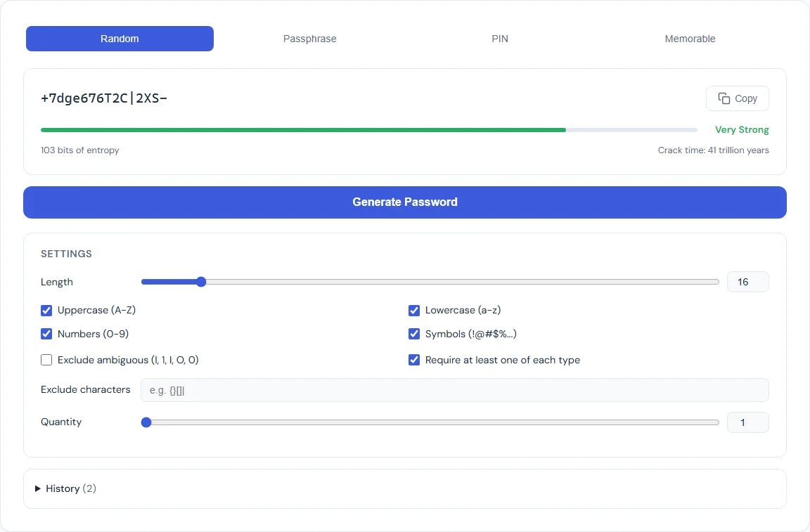The width and height of the screenshot is (810, 532).
Task: Click the Quantity value box showing 1
Action: coord(747,422)
